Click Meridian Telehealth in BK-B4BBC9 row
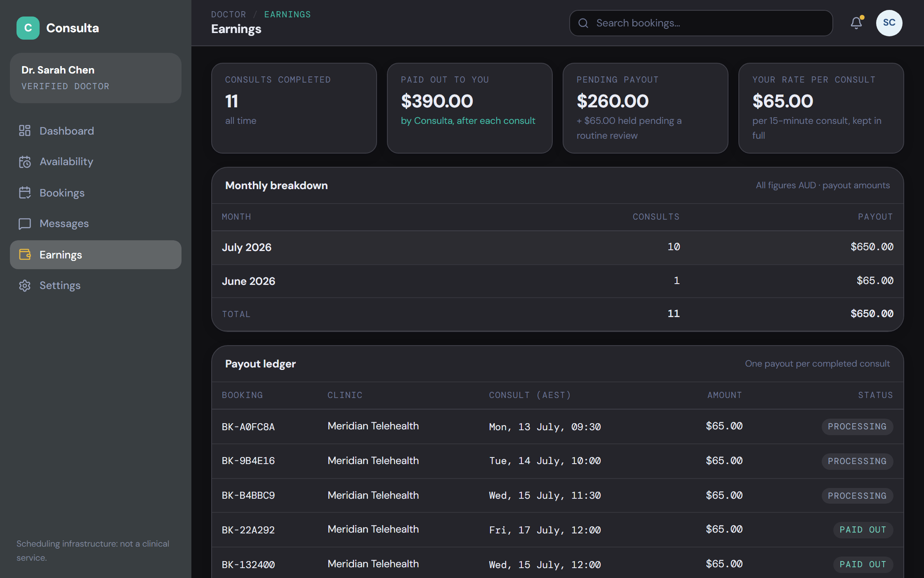The width and height of the screenshot is (924, 578). pyautogui.click(x=373, y=495)
